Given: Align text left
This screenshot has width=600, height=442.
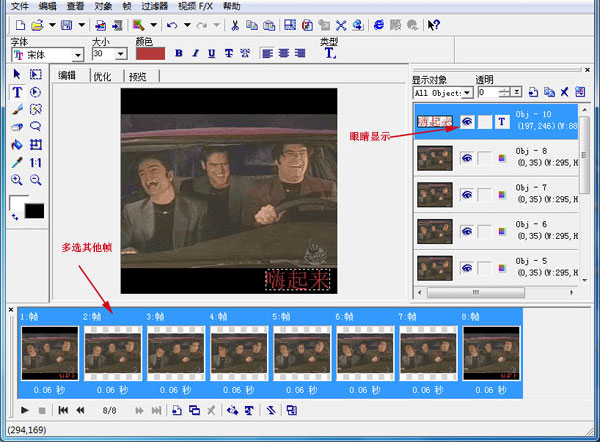Looking at the screenshot, I should point(267,53).
